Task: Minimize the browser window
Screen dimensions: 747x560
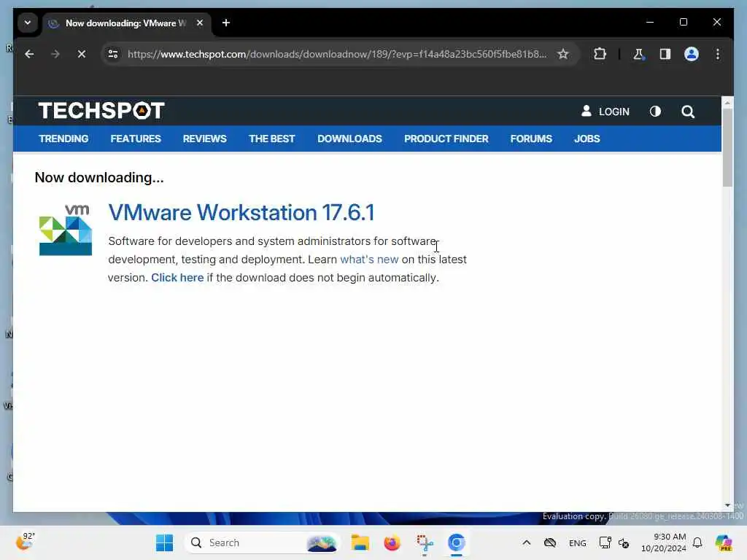Action: click(x=650, y=23)
